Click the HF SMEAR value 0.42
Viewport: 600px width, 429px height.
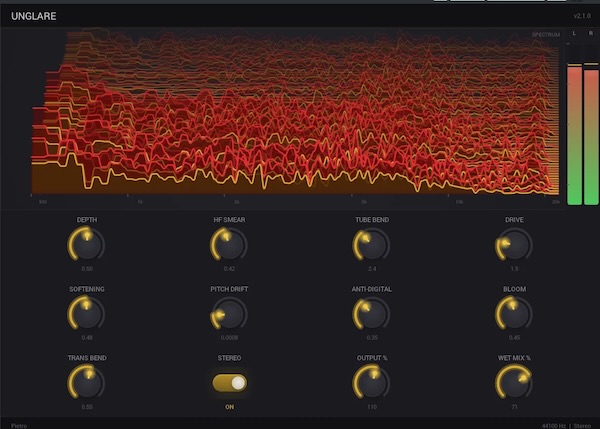coord(229,269)
